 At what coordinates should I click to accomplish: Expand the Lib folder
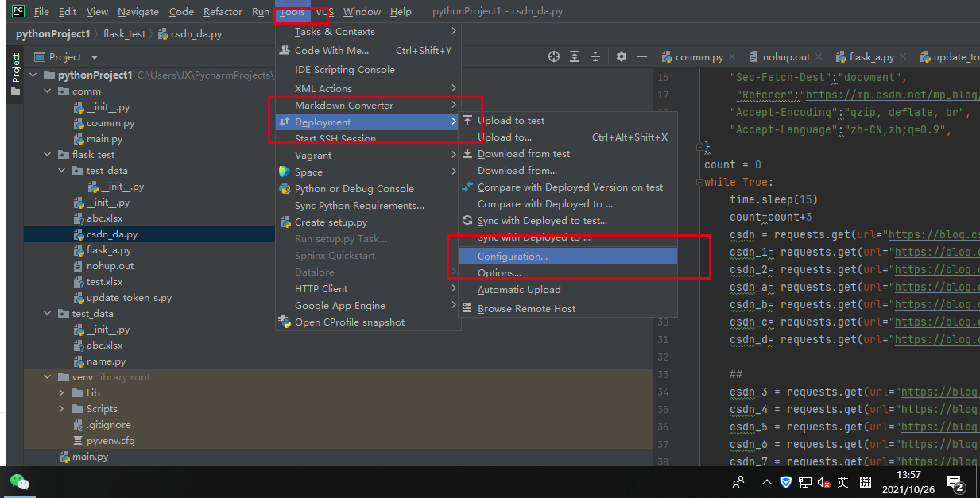pos(62,392)
